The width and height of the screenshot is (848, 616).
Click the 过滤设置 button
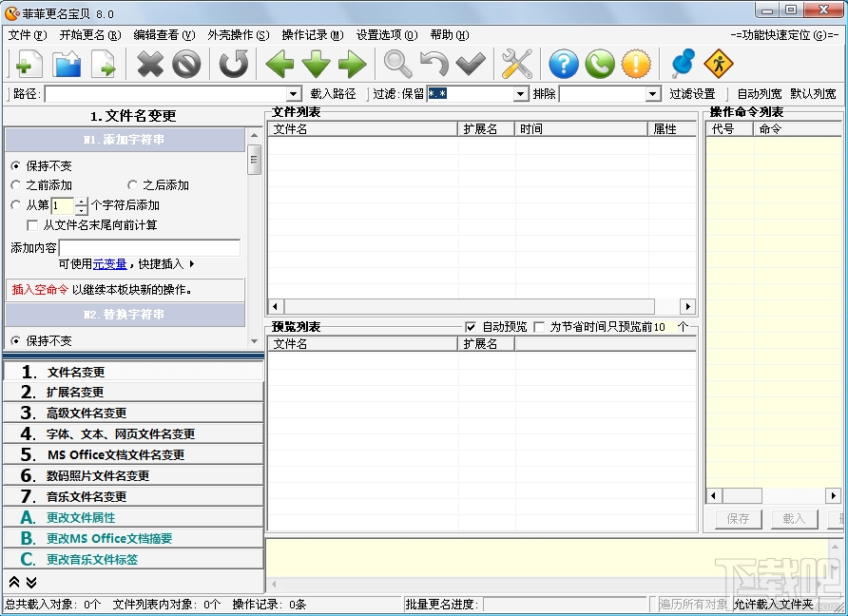692,94
